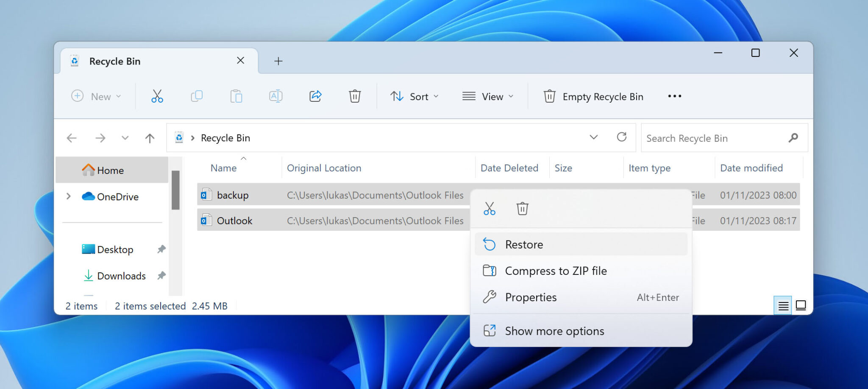
Task: Choose Show more options in the context menu
Action: pos(554,331)
